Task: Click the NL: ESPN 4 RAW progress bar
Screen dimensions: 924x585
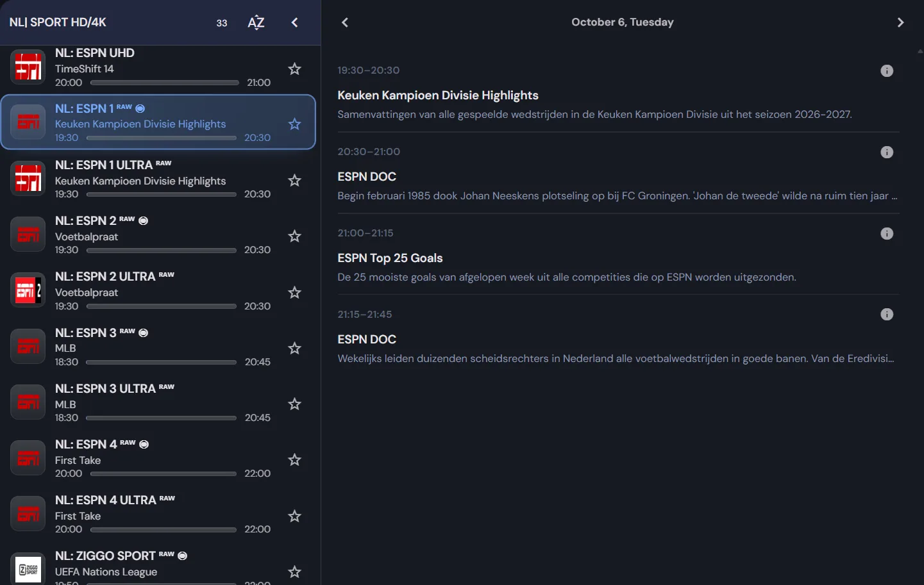Action: point(164,474)
